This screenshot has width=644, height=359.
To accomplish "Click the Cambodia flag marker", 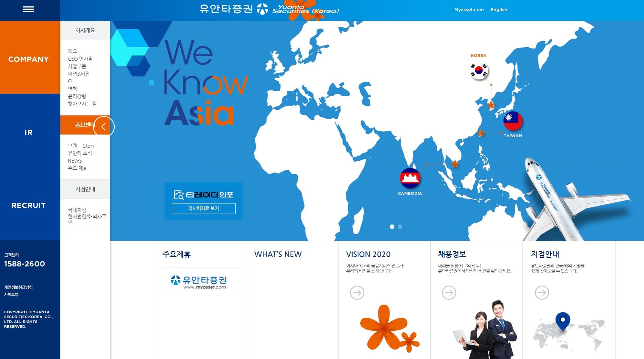I will [x=410, y=178].
